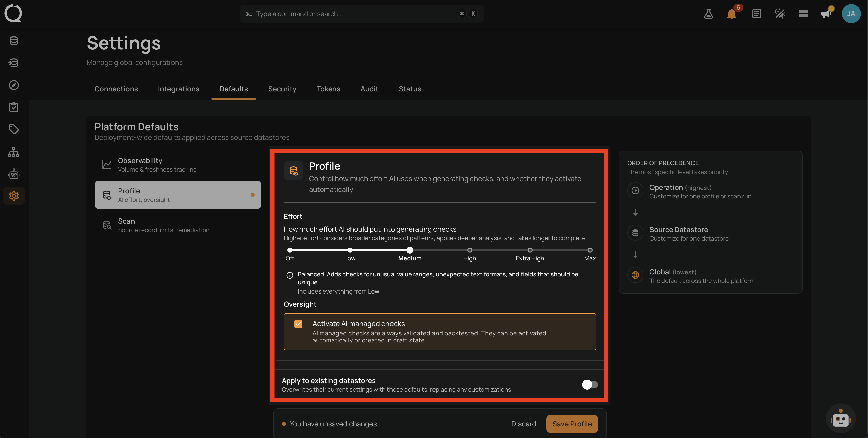Open the flask experiments icon in header
This screenshot has width=868, height=438.
tap(708, 14)
